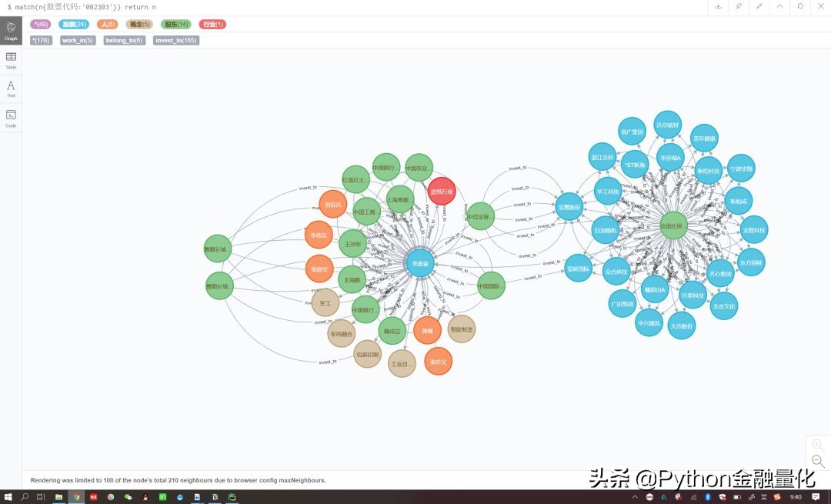Click the red 行业(1) color pill
Screen dimensions: 831x504
[x=212, y=25]
